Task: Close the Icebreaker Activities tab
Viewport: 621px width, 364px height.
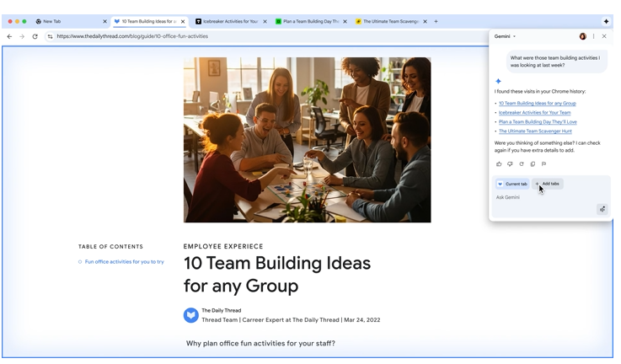Action: click(265, 21)
